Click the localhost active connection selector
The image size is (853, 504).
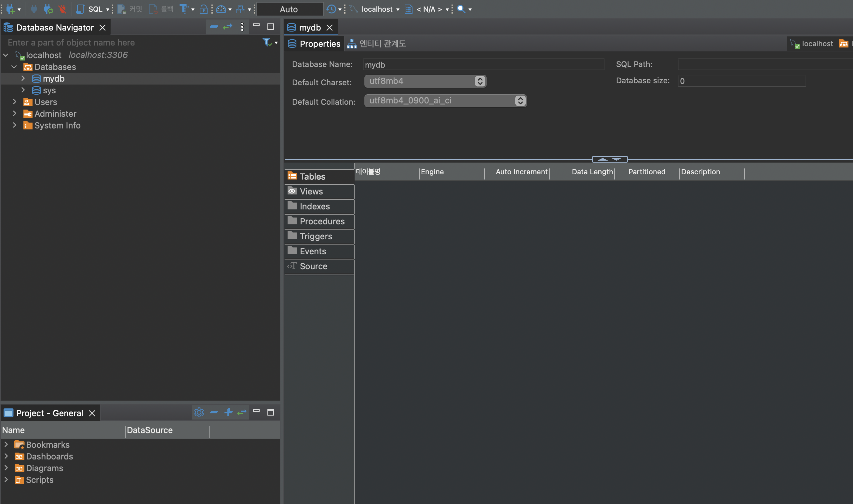tap(376, 9)
